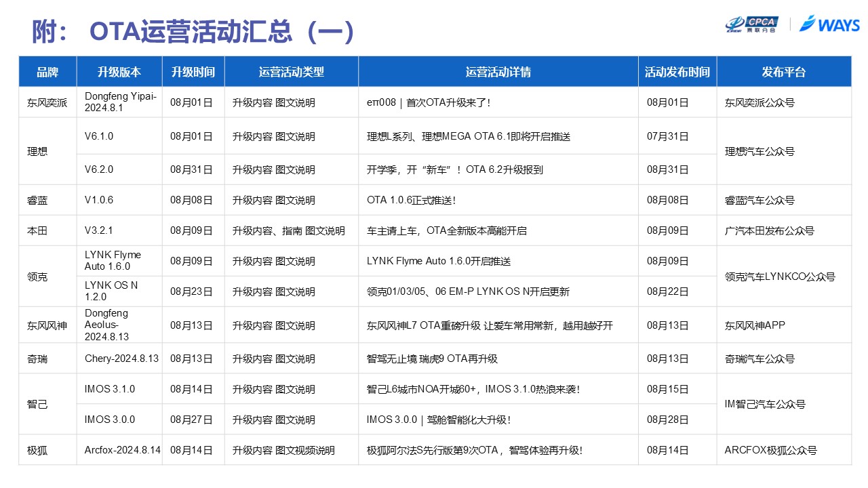Click the 升级版本 column header
This screenshot has height=488, width=868.
[119, 72]
